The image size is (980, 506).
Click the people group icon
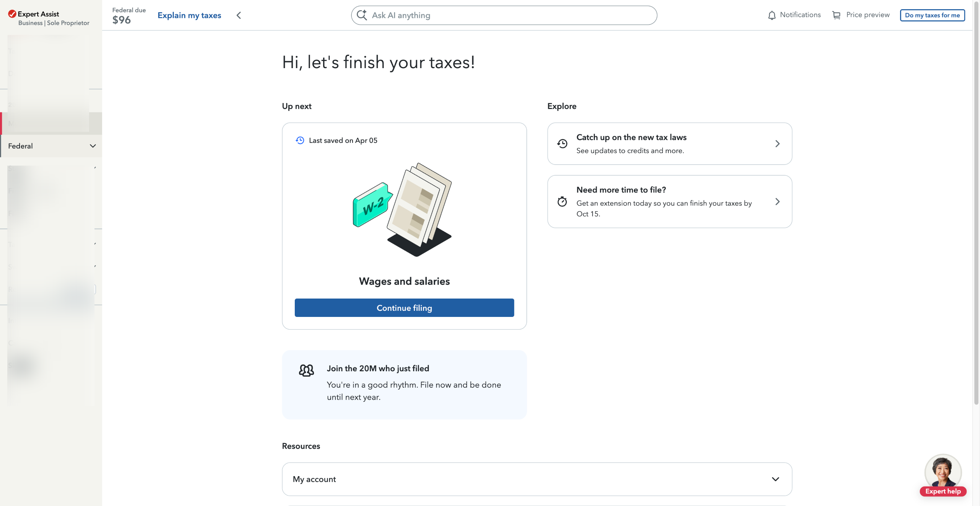click(306, 370)
